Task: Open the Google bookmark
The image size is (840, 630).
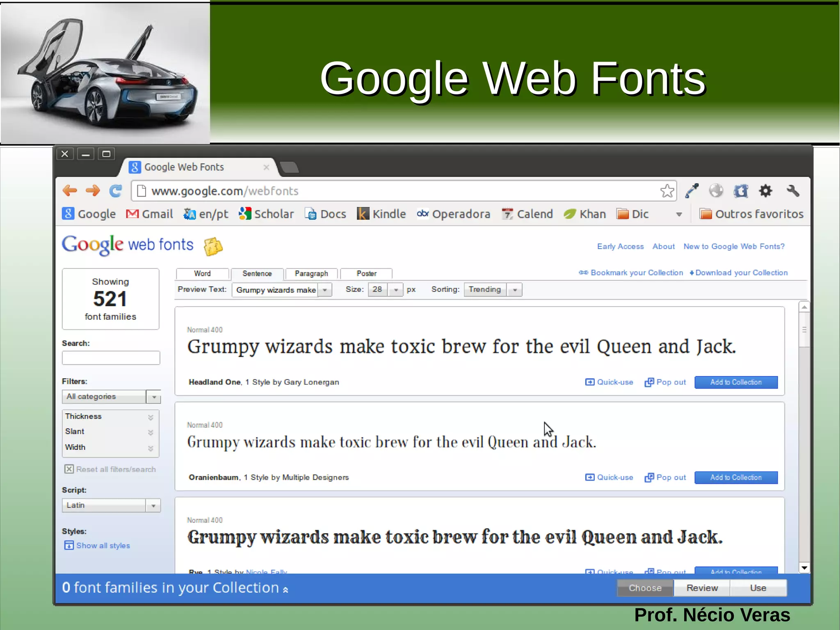Action: coord(89,214)
